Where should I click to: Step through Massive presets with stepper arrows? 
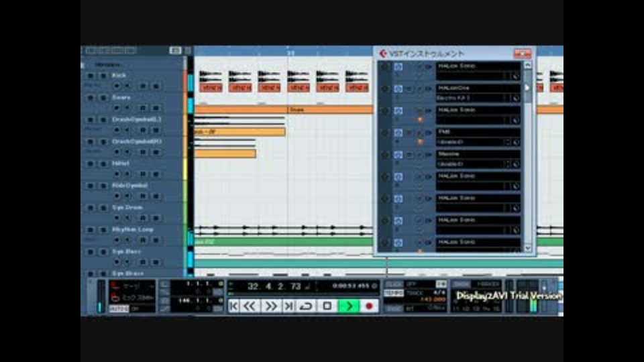pos(508,164)
